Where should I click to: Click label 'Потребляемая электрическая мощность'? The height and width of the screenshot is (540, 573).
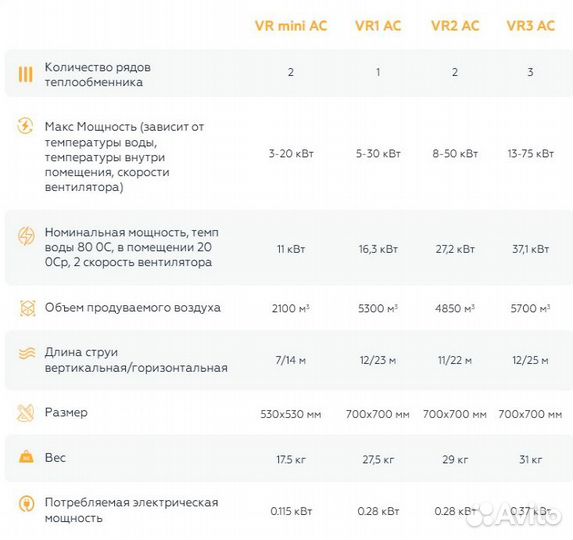coord(132,510)
